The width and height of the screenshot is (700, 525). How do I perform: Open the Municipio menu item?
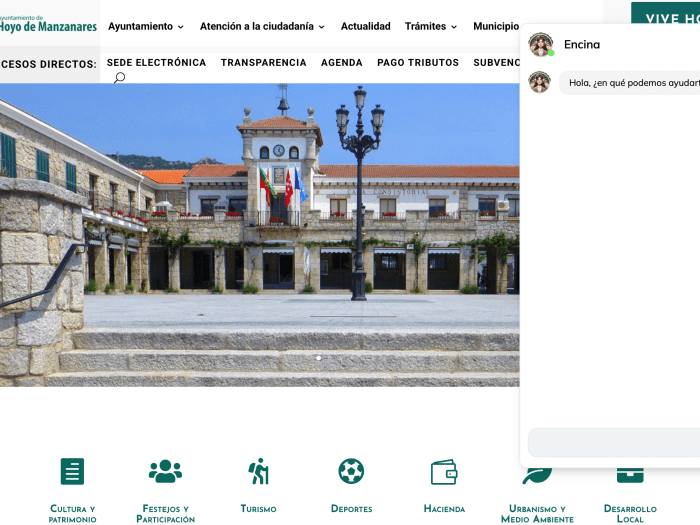click(496, 26)
